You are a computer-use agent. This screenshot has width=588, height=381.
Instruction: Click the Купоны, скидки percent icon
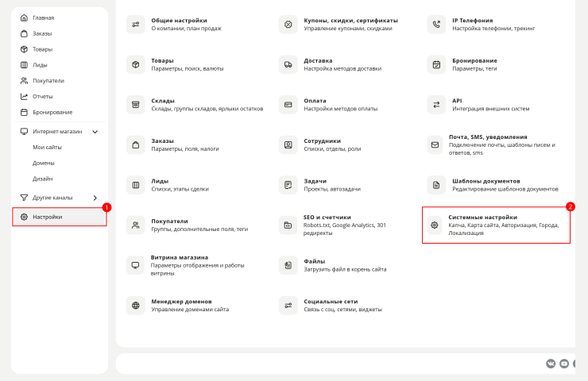tap(288, 25)
